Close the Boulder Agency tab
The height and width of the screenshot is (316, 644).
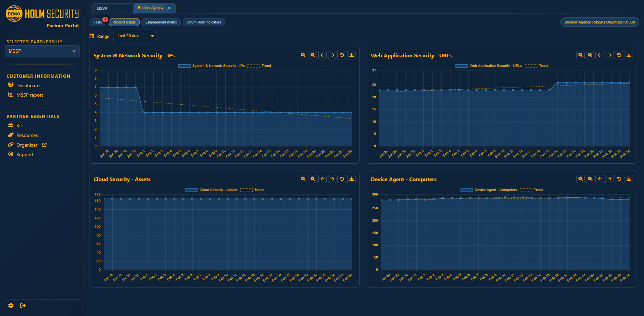169,8
